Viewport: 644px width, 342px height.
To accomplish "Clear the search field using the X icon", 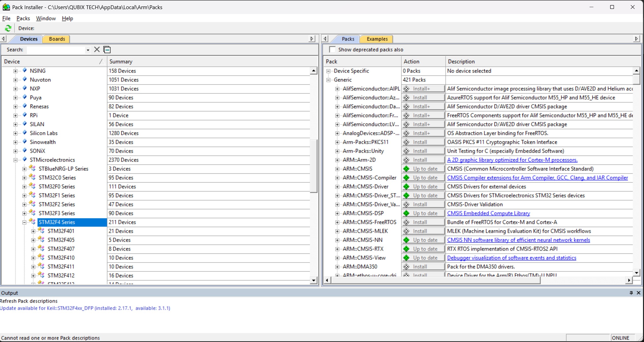I will point(97,50).
